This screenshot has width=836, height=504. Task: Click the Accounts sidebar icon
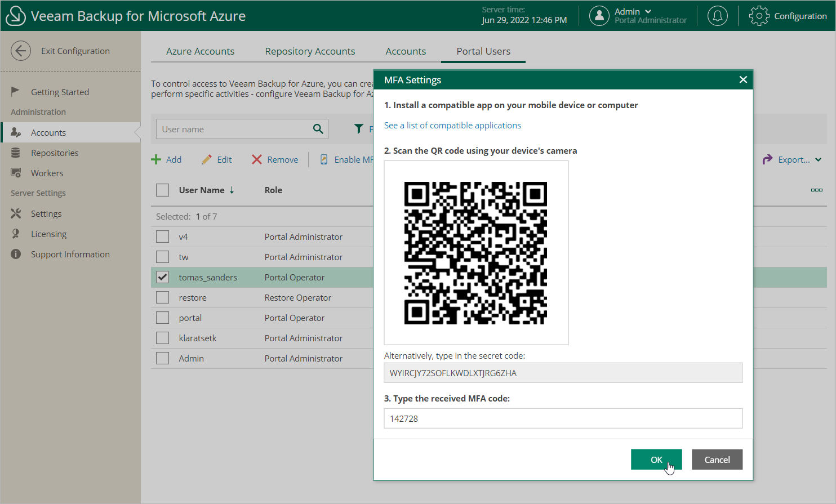[16, 132]
